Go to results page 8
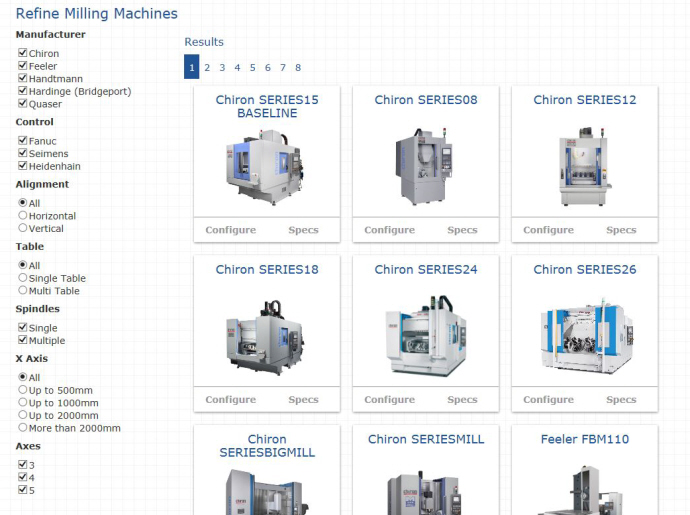This screenshot has width=690, height=515. pos(298,67)
